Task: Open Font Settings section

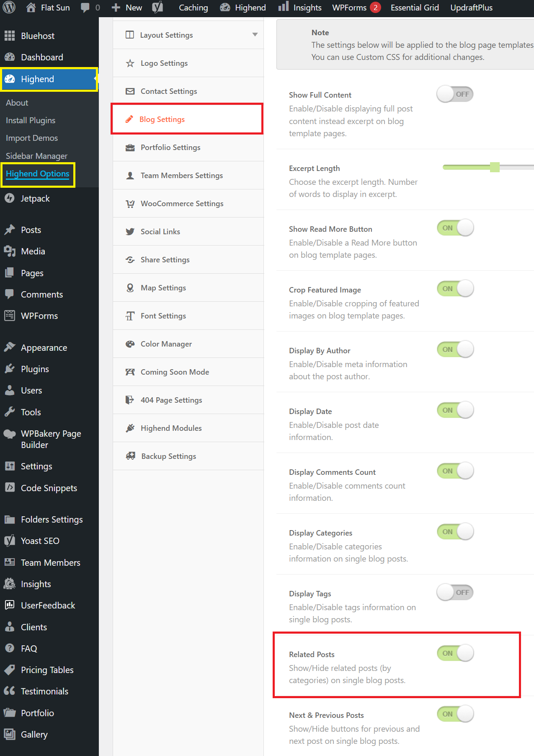Action: (x=188, y=316)
